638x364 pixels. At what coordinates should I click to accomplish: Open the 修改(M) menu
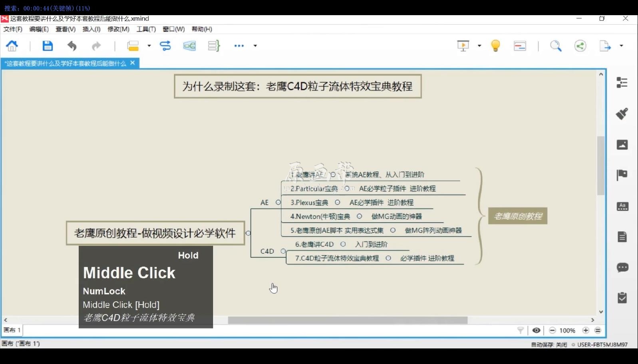(x=118, y=29)
